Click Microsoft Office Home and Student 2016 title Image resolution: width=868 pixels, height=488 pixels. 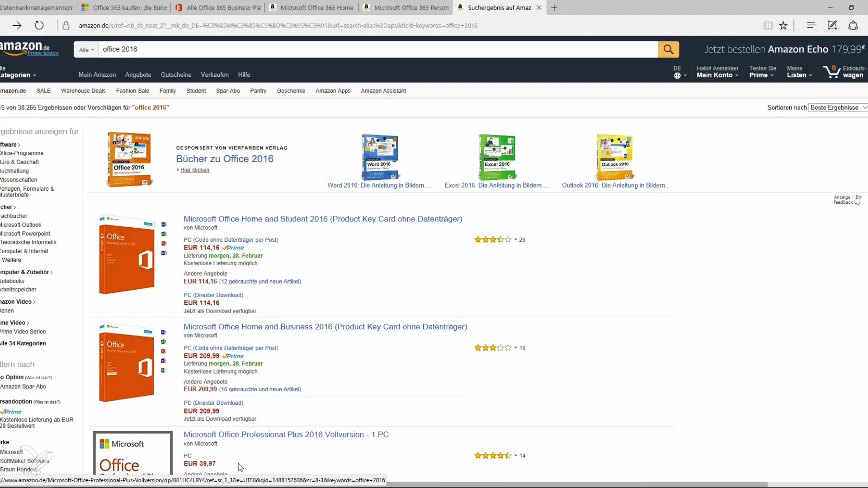click(x=323, y=219)
